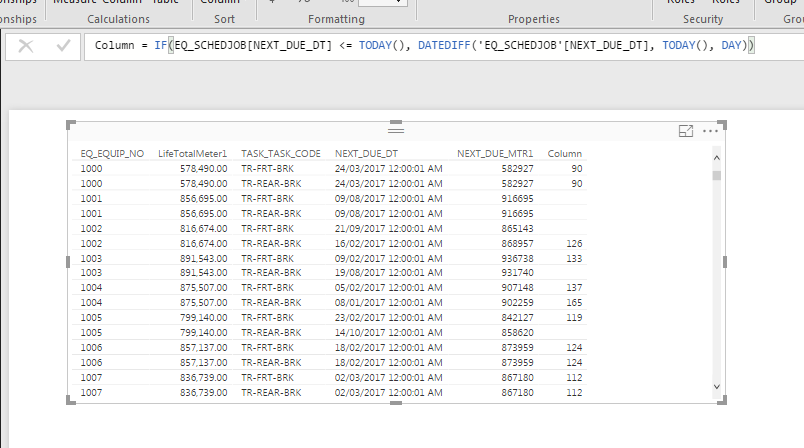Select the cell with value 936738
Screen dimensions: 804x448
click(517, 258)
